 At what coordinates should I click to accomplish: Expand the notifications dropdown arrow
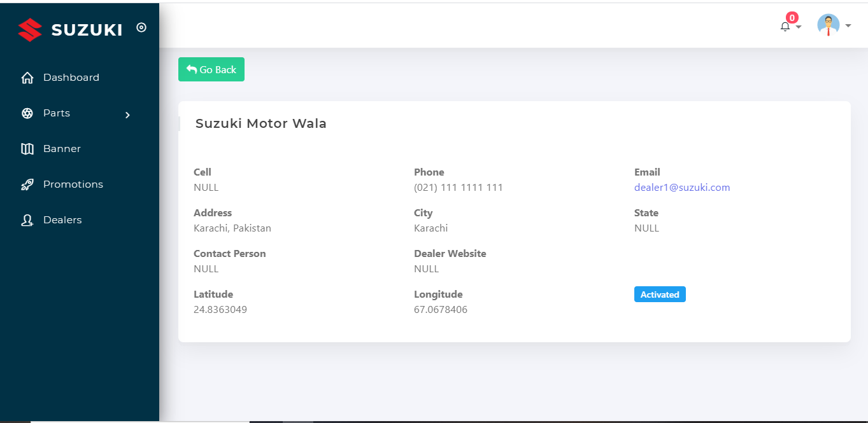[799, 27]
